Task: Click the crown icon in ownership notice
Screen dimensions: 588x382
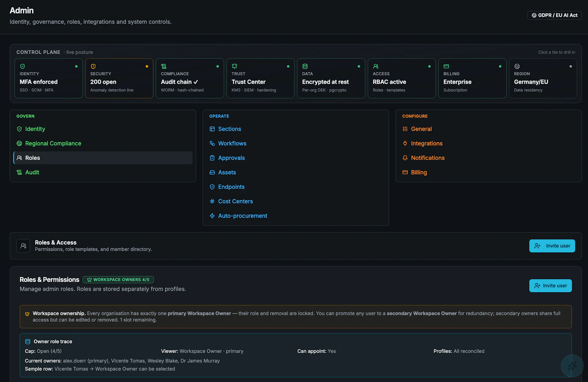Action: point(27,314)
